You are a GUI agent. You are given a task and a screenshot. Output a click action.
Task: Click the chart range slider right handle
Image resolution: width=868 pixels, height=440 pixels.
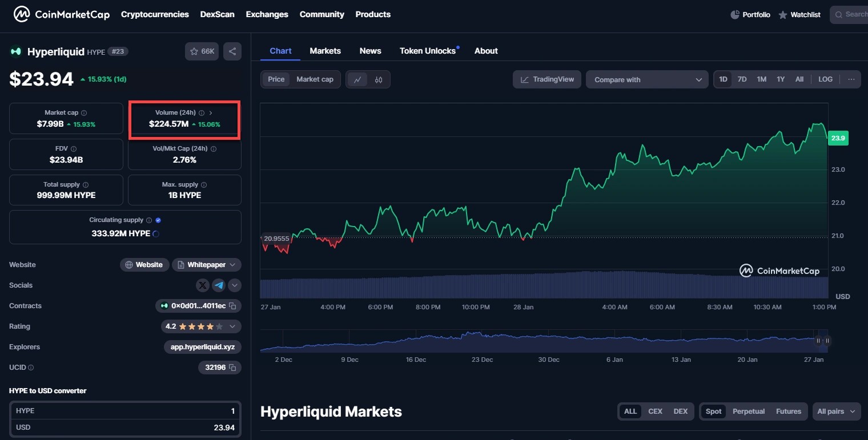(x=827, y=341)
